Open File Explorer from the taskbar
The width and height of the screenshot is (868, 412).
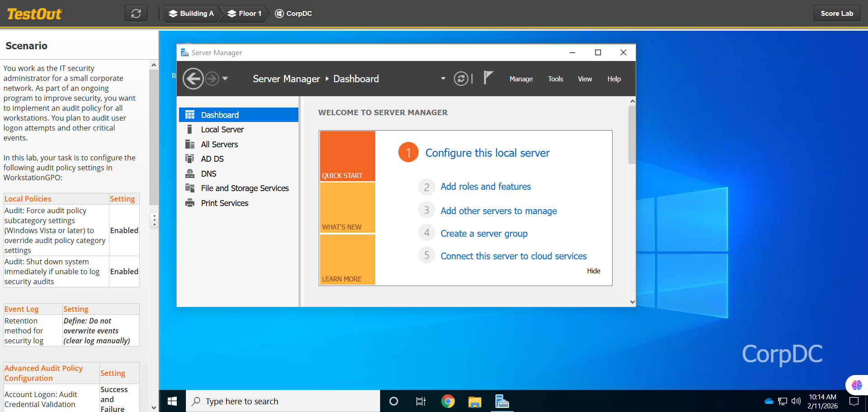(475, 401)
